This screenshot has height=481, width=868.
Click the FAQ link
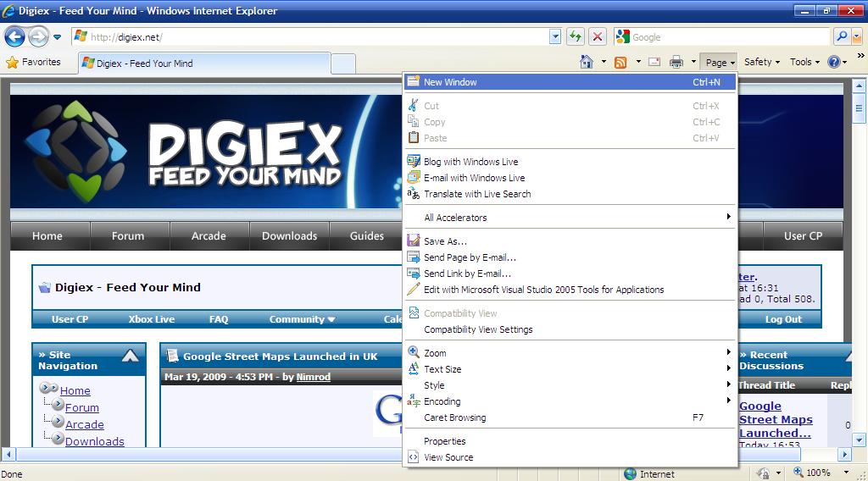click(218, 319)
